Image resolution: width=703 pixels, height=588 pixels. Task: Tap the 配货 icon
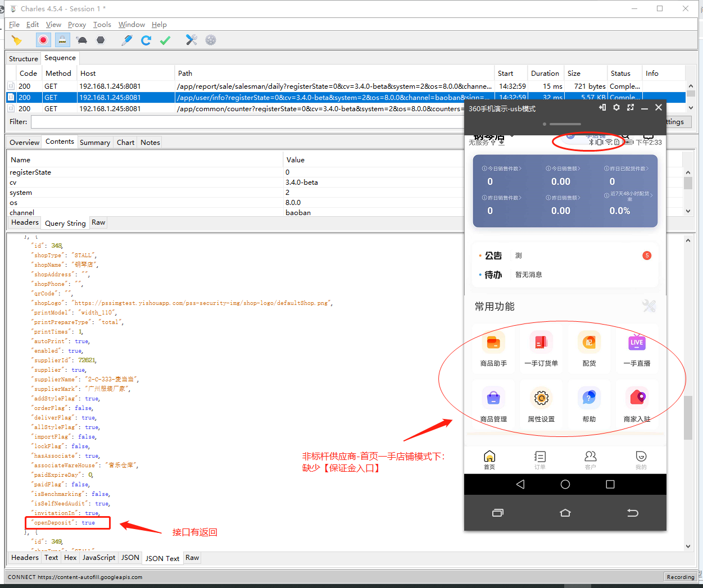pyautogui.click(x=589, y=343)
